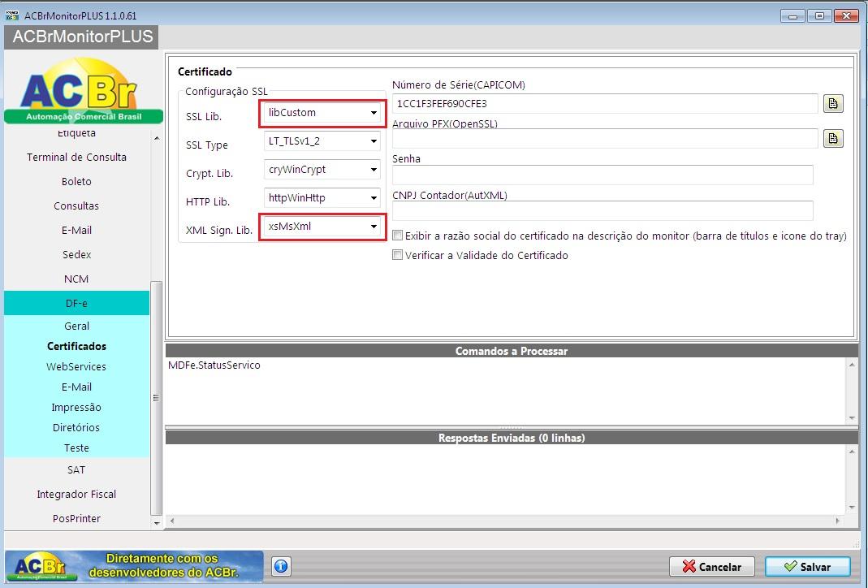Select NCM in the sidebar

76,279
